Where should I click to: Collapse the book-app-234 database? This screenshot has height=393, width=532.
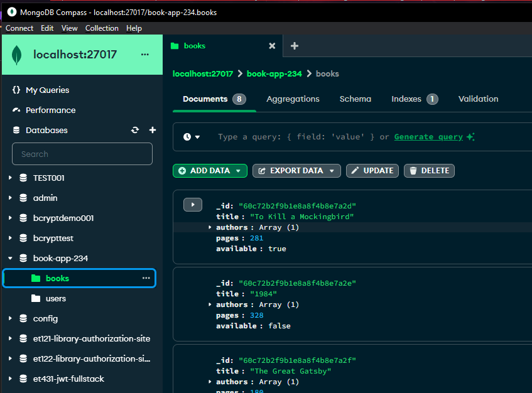pos(10,259)
